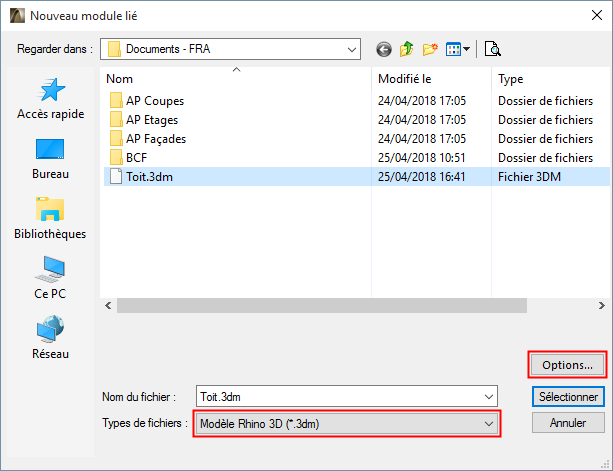Image resolution: width=613 pixels, height=471 pixels.
Task: Select BCF folder name
Action: pos(136,158)
